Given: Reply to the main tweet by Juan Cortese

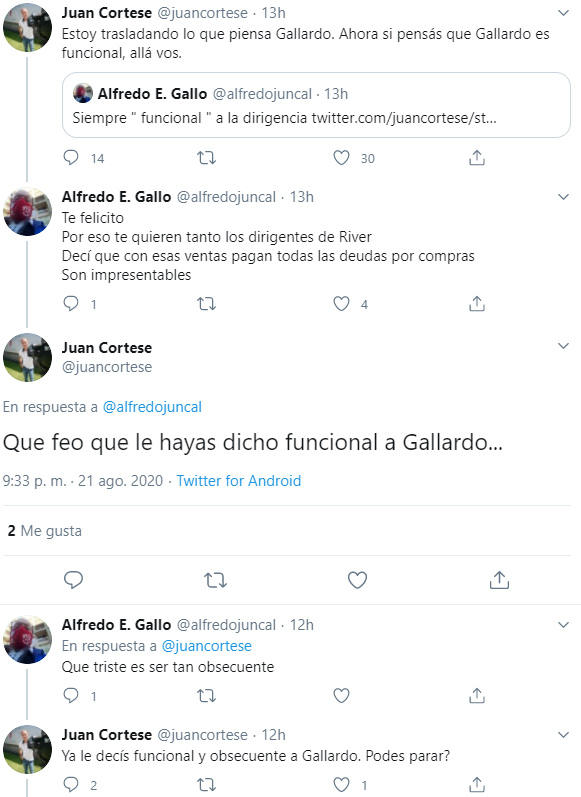Looking at the screenshot, I should coord(73,579).
